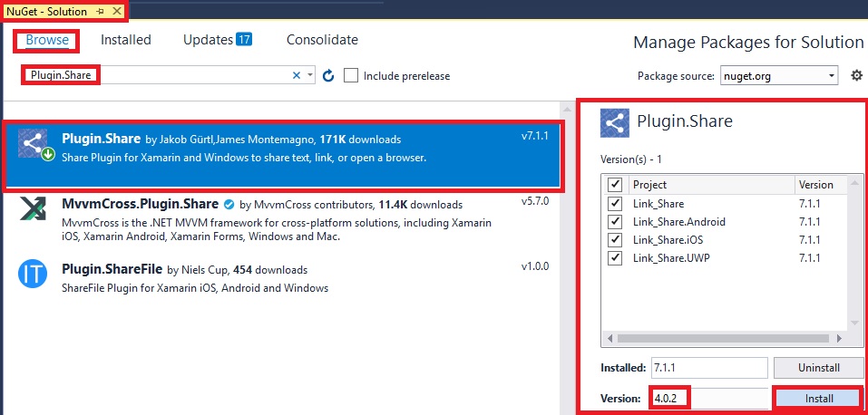868x415 pixels.
Task: Toggle the Link_Share.UWP project checkbox
Action: point(614,258)
